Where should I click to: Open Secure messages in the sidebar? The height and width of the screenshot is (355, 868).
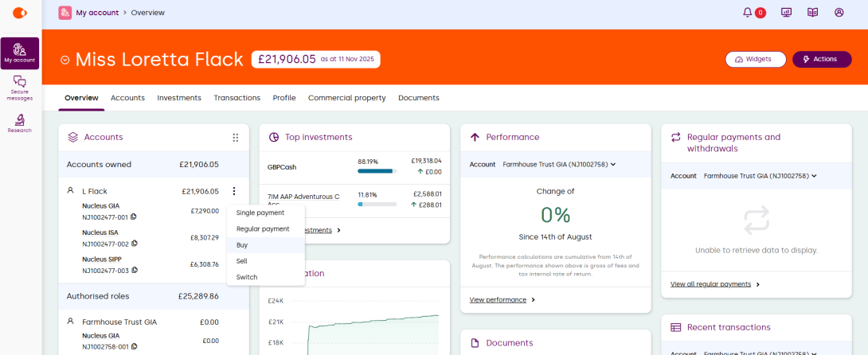[x=20, y=87]
